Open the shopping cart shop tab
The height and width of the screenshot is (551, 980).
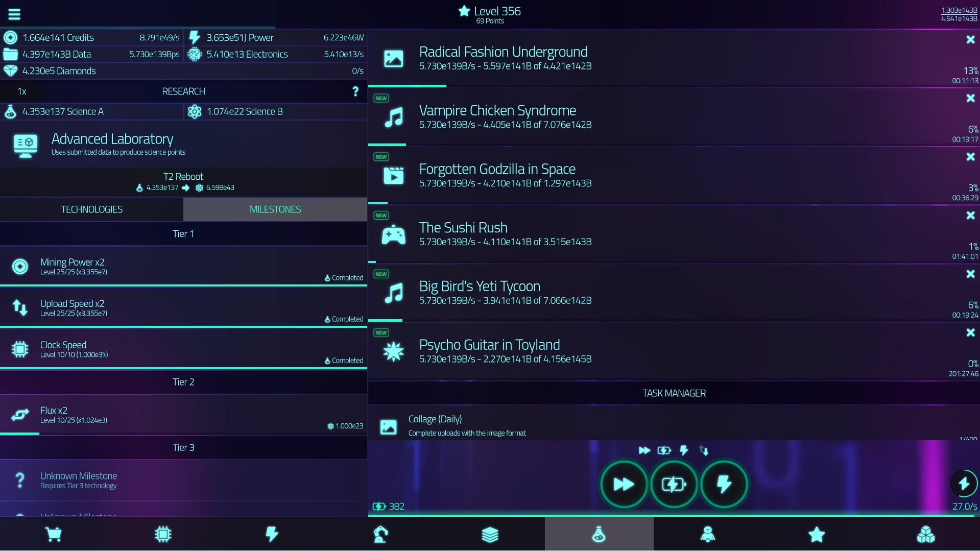point(54,534)
